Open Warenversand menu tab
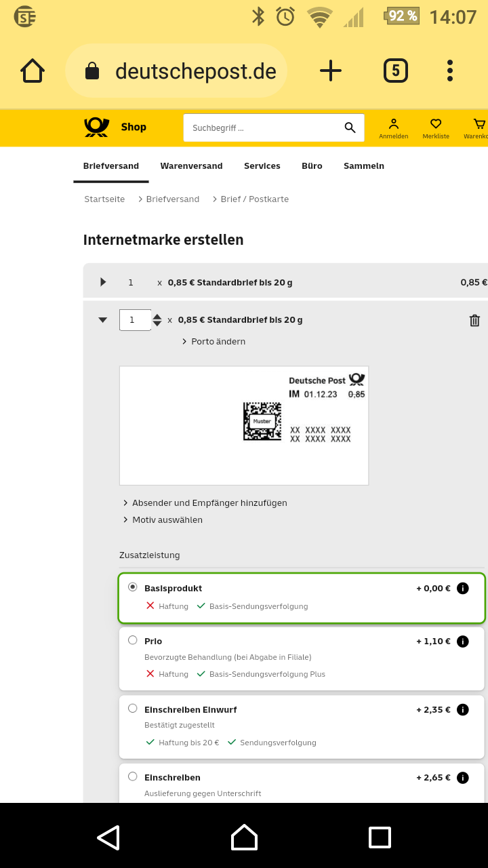The height and width of the screenshot is (868, 488). click(191, 165)
